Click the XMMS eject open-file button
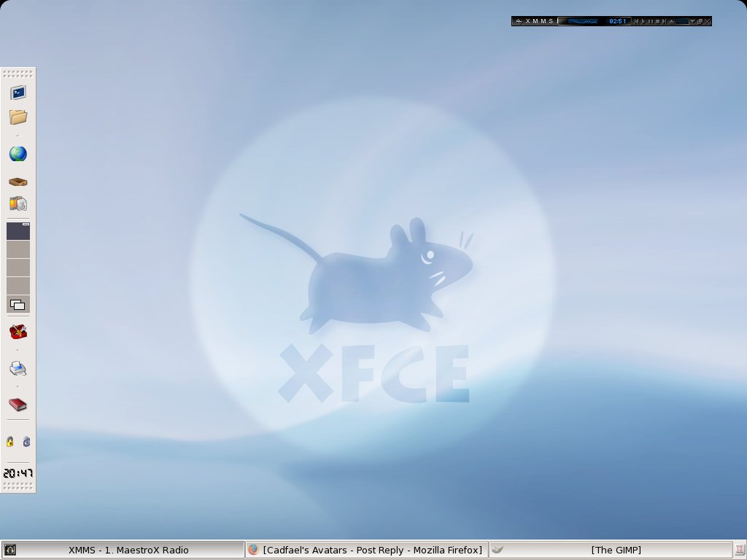Screen dimensions: 747x560 671,21
